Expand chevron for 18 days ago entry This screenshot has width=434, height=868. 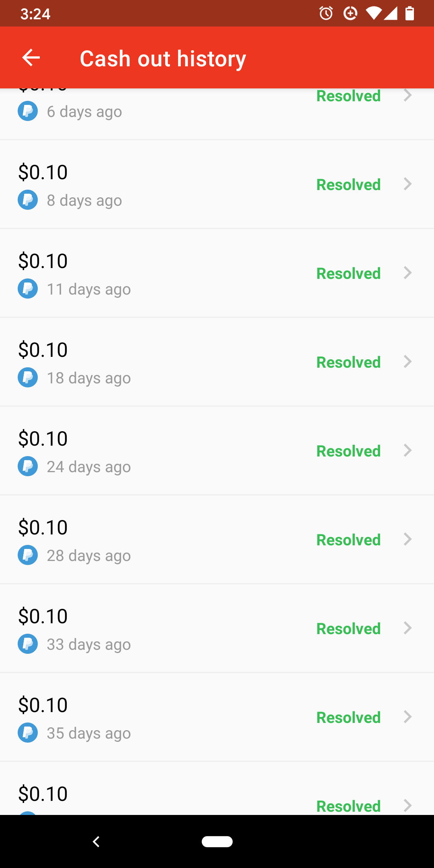point(407,362)
